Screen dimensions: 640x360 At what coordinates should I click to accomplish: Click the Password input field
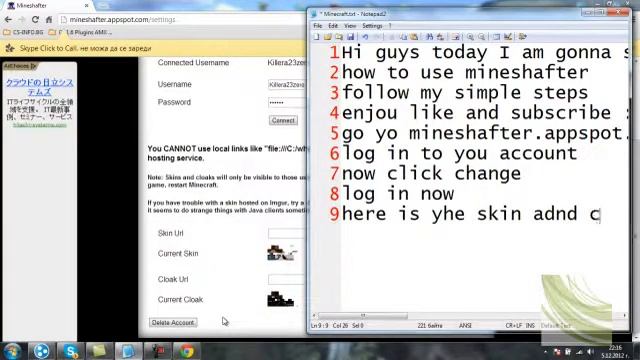click(x=287, y=102)
